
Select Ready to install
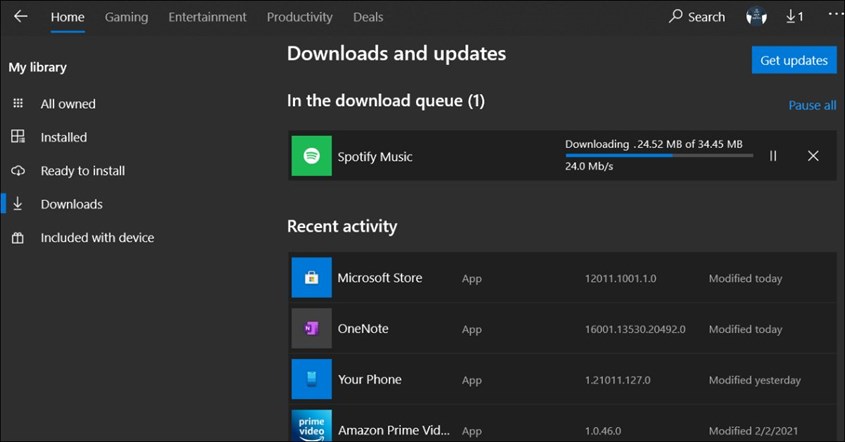point(82,171)
